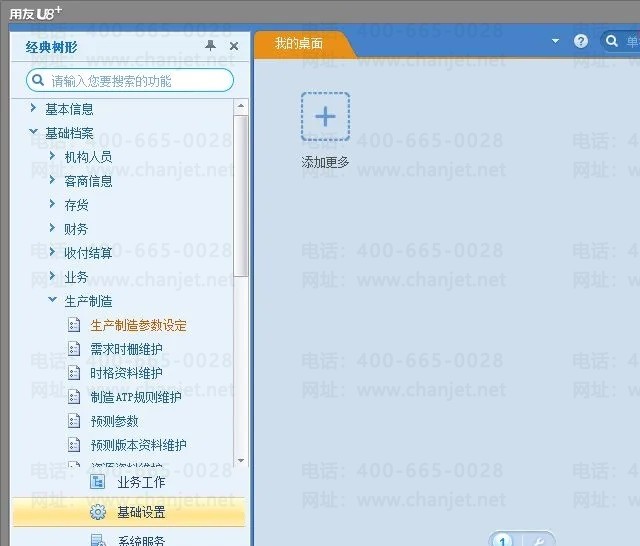Open 制造ATP规则维护
The width and height of the screenshot is (640, 546).
[x=136, y=397]
